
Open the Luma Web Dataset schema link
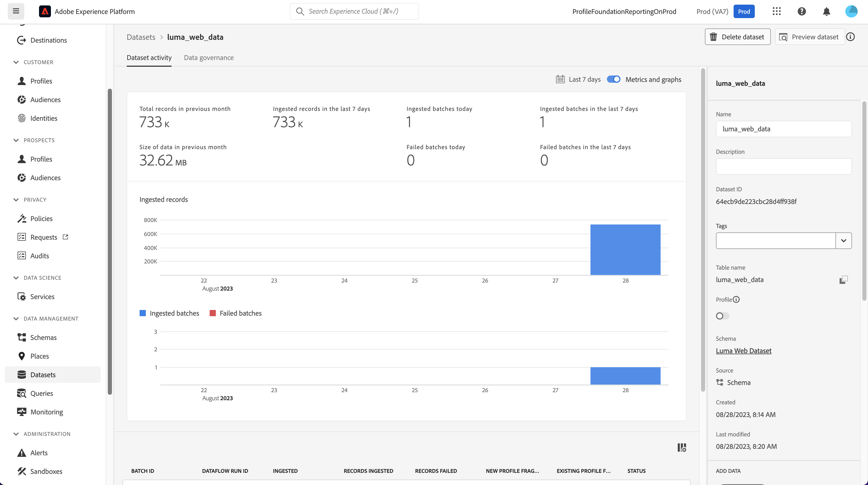tap(743, 351)
